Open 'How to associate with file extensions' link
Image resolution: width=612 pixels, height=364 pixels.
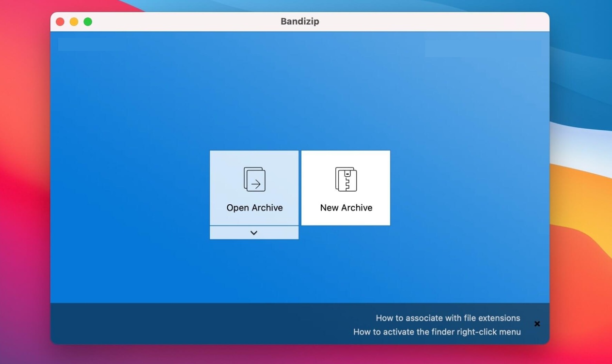(448, 318)
